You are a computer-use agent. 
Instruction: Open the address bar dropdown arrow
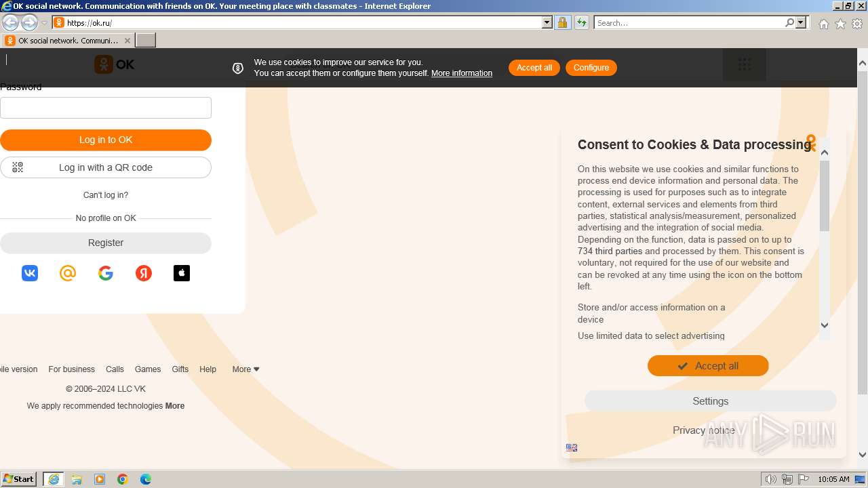coord(547,22)
